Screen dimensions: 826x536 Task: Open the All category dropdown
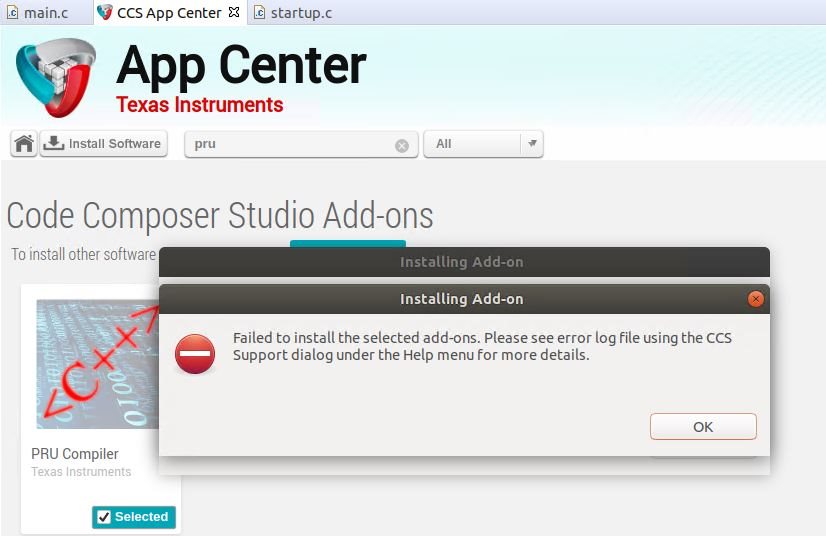[x=483, y=144]
